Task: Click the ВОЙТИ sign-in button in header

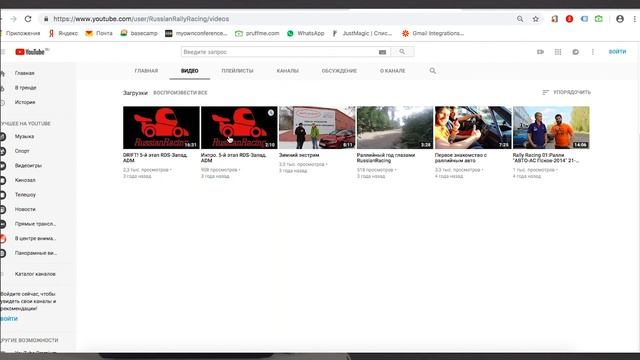Action: 617,52
